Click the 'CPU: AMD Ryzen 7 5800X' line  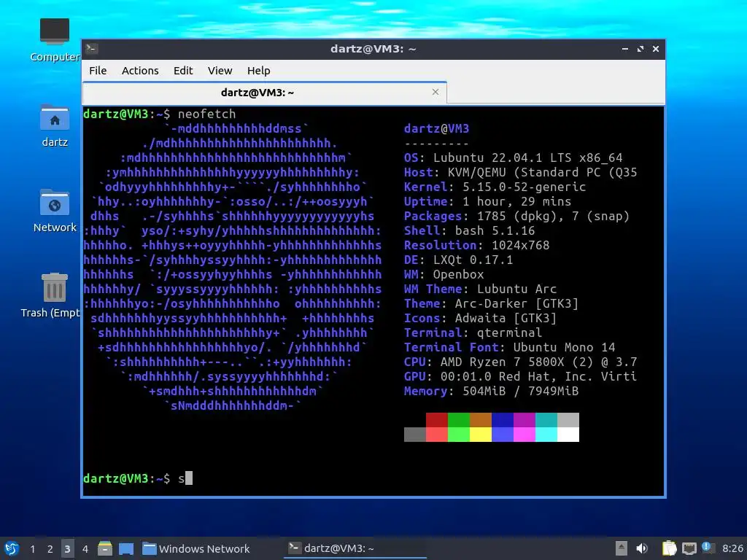[520, 362]
